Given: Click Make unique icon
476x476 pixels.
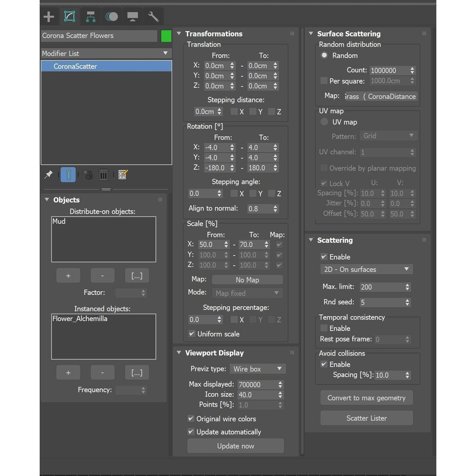Looking at the screenshot, I should click(88, 175).
